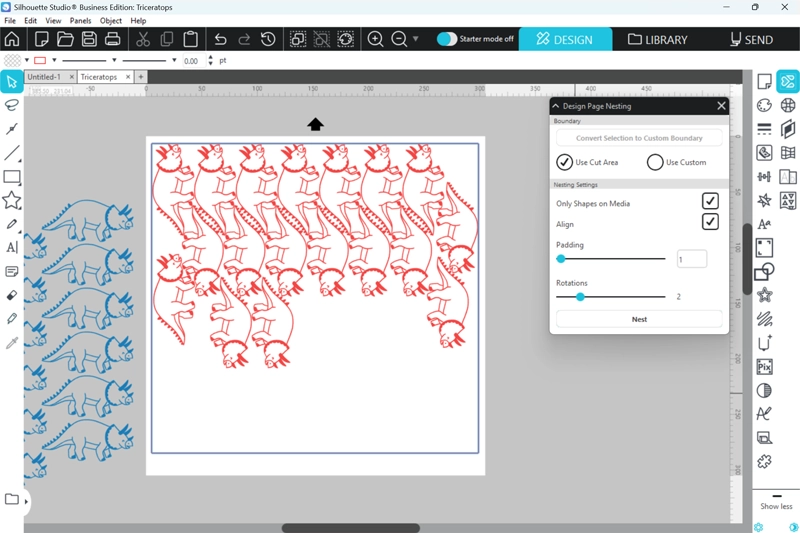Expand the zoom options dropdown arrow

(416, 39)
